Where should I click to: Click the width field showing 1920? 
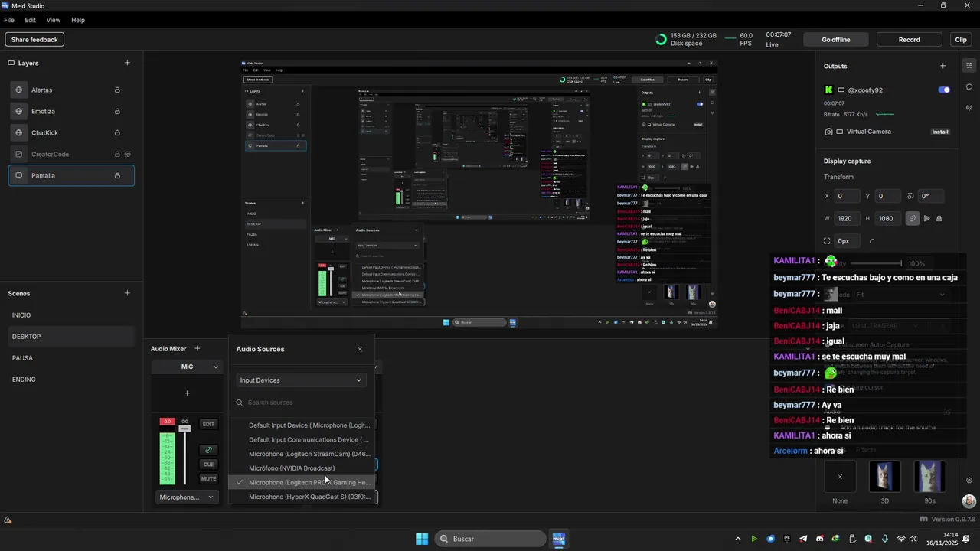pyautogui.click(x=848, y=218)
